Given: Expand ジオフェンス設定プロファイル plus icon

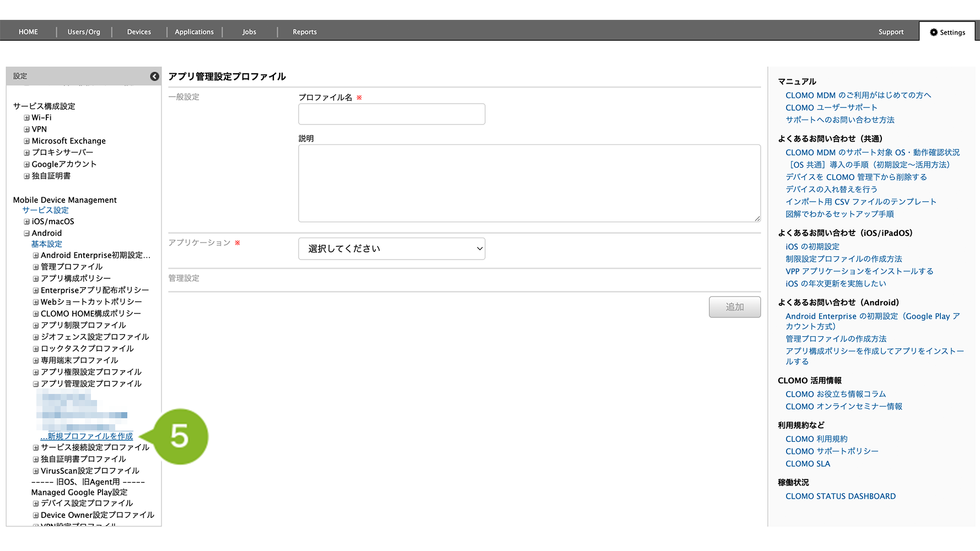Looking at the screenshot, I should [35, 337].
